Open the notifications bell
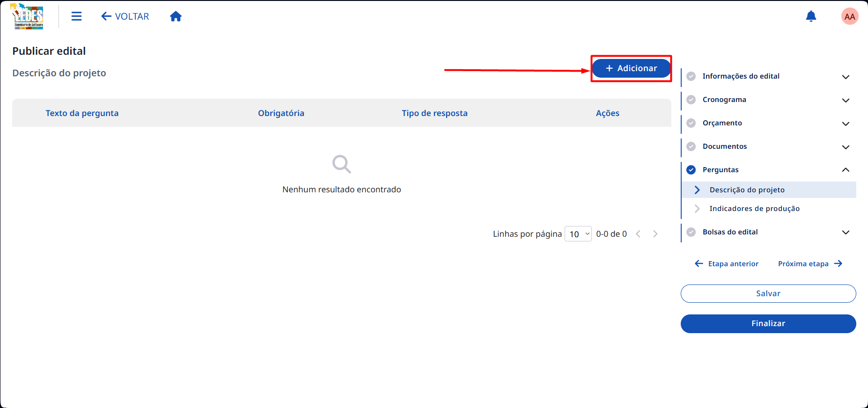Screen dimensions: 868x408 [811, 16]
